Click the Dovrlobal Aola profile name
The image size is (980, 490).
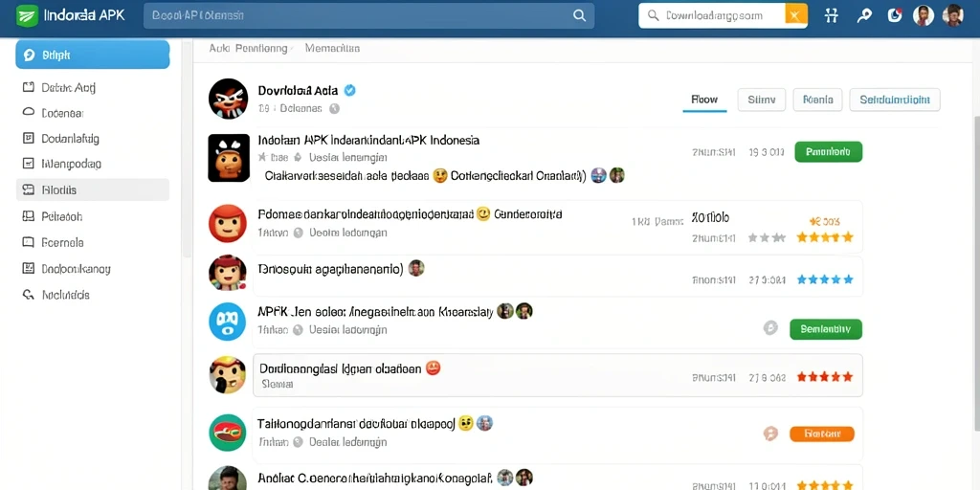tap(299, 91)
